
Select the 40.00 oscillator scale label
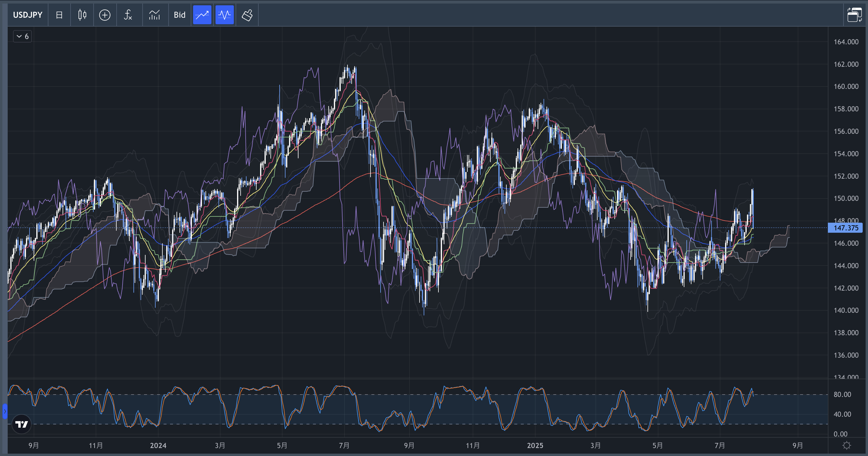tap(842, 414)
